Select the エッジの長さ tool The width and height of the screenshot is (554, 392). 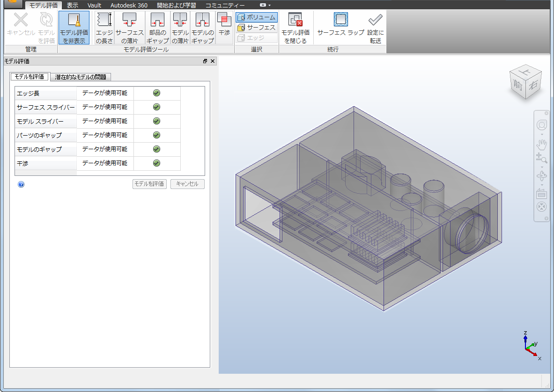[x=104, y=28]
